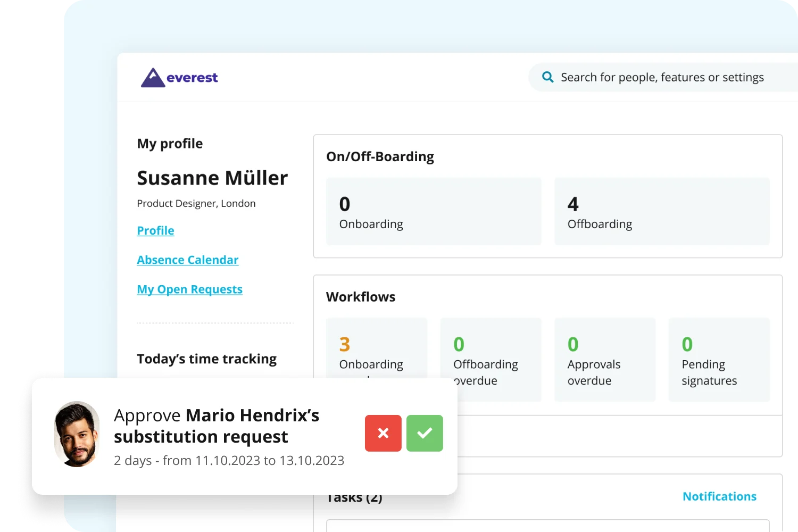Screen dimensions: 798x532
Task: Click 'Approve Mario Hendrix's substitution request' text
Action: [x=217, y=426]
